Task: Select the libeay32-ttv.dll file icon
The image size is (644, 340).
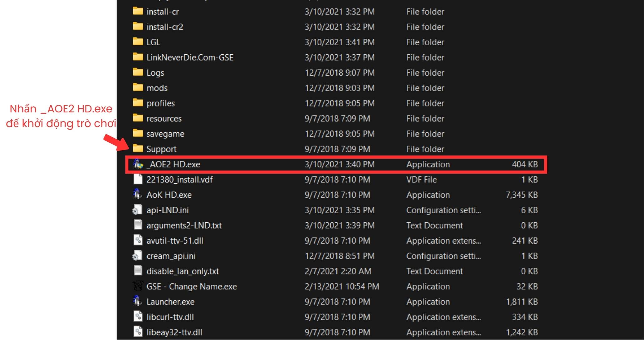Action: coord(138,332)
